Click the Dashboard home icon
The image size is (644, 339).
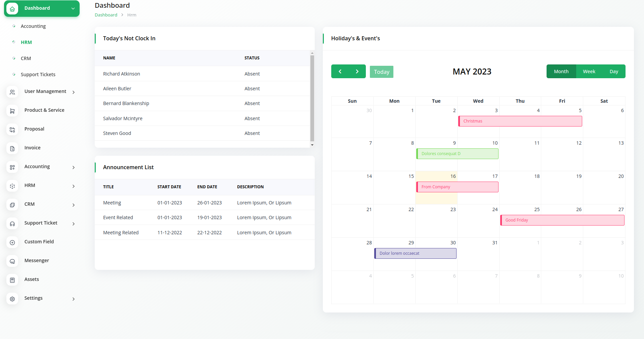(12, 9)
